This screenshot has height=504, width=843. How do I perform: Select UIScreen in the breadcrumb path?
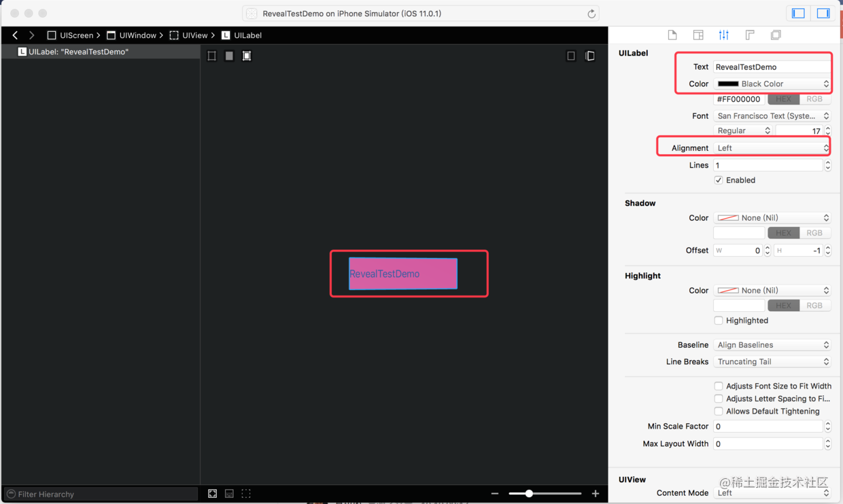pyautogui.click(x=70, y=35)
